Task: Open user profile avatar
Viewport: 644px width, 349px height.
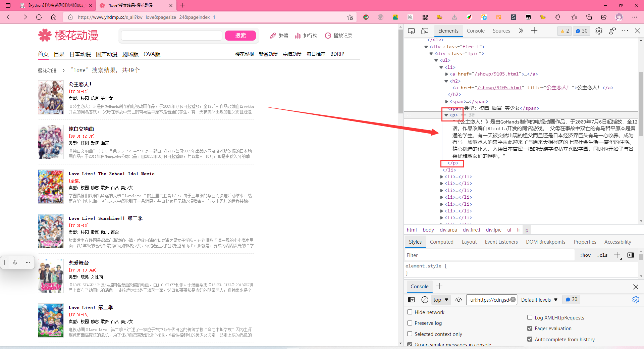Action: (x=619, y=17)
